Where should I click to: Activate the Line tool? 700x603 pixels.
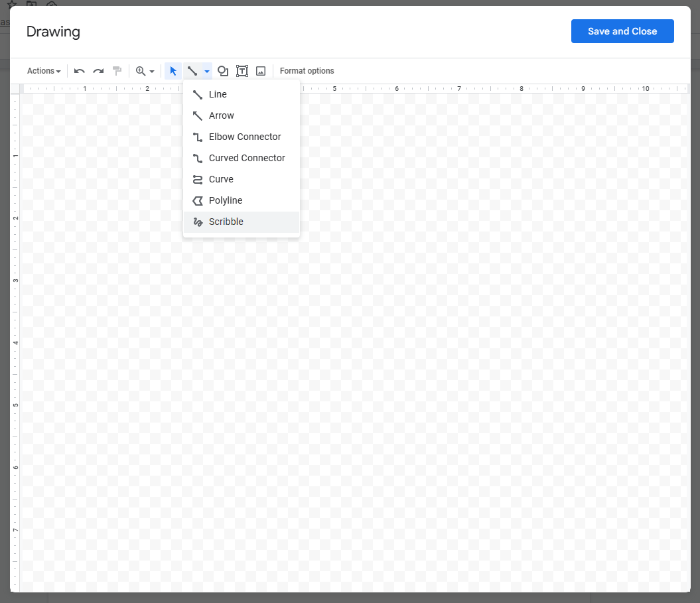[217, 94]
